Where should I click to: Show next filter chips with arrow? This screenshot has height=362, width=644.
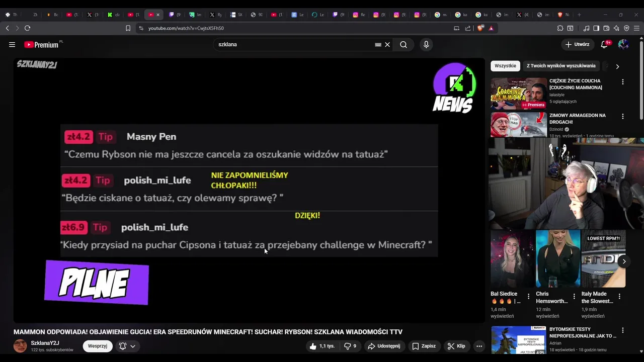point(617,66)
